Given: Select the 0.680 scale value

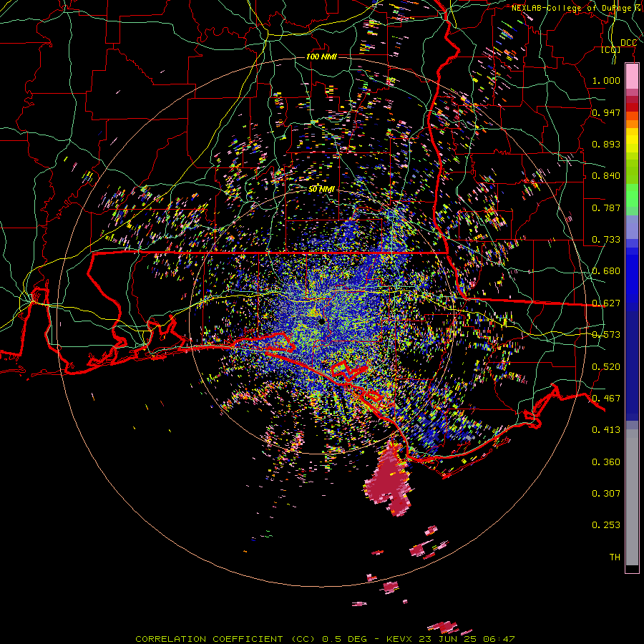Looking at the screenshot, I should coord(606,271).
